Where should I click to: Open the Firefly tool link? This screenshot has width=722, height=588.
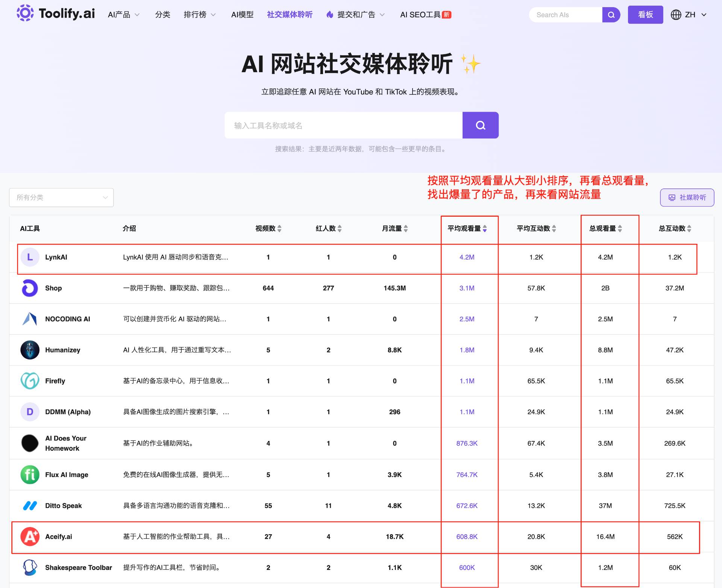coord(55,381)
